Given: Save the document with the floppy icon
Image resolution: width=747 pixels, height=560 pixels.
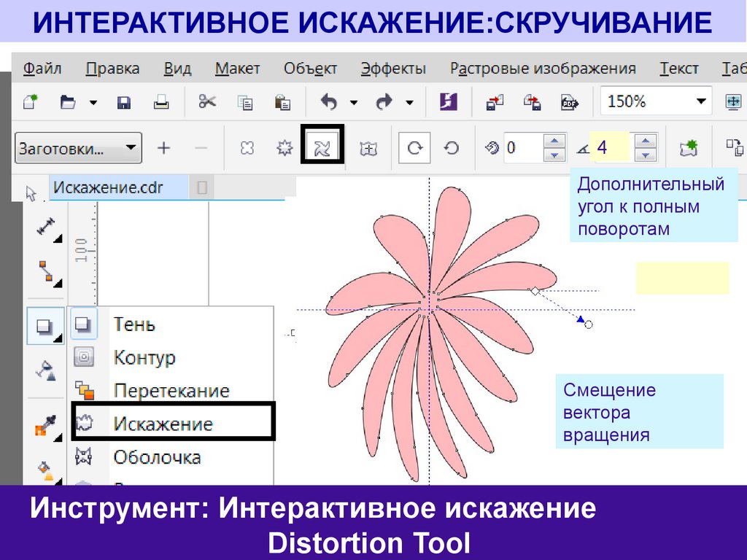Looking at the screenshot, I should pos(124,102).
